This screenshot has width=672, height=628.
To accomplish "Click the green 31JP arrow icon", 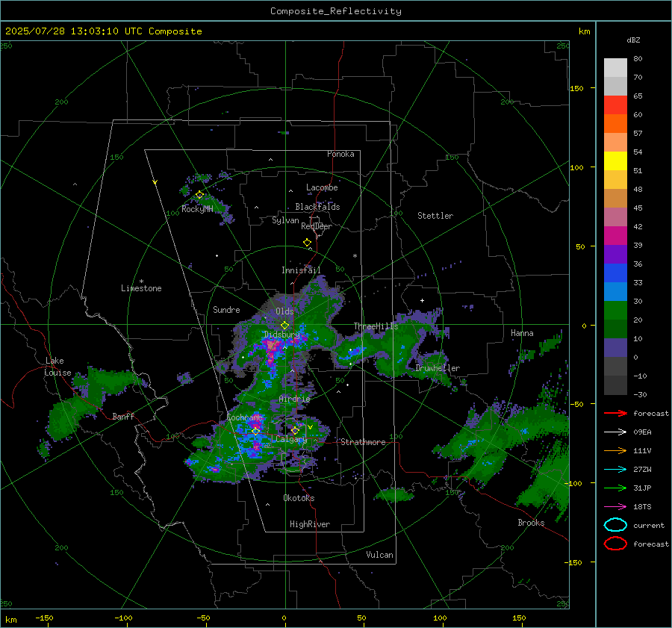I will [615, 488].
